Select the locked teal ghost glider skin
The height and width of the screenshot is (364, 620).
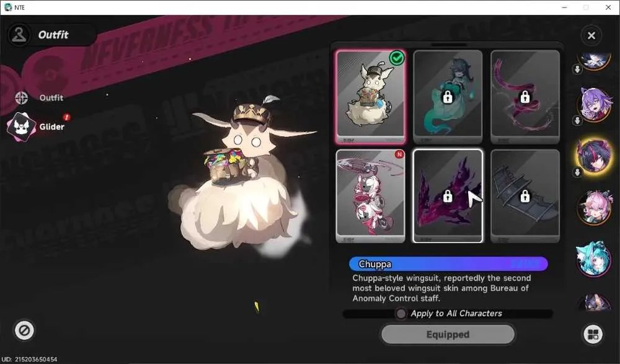[x=448, y=97]
